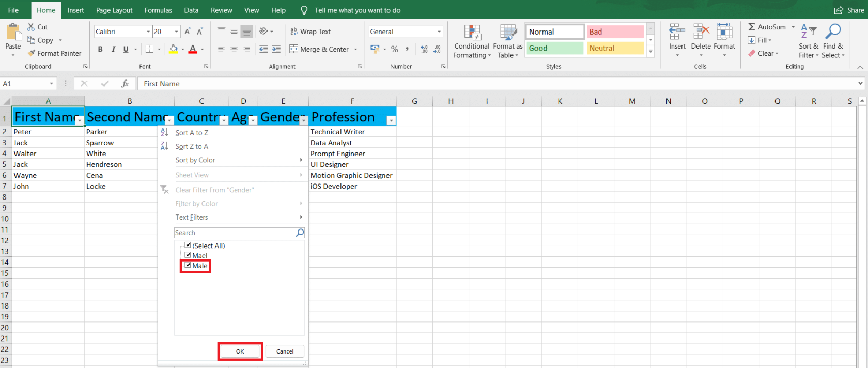Click the Orientation text rotation icon

click(x=264, y=32)
